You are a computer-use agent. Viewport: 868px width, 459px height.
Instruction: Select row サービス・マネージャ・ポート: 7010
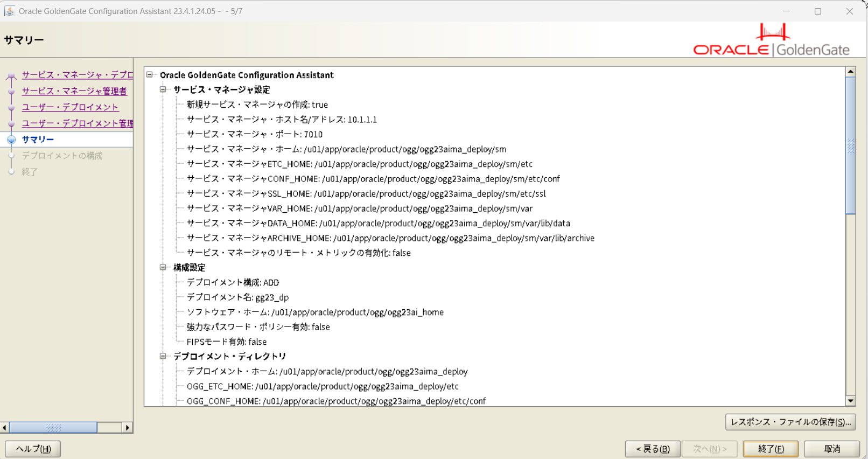coord(255,134)
